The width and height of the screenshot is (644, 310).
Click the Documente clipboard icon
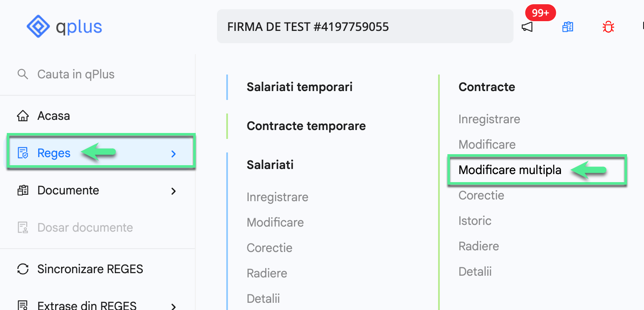[x=23, y=190]
